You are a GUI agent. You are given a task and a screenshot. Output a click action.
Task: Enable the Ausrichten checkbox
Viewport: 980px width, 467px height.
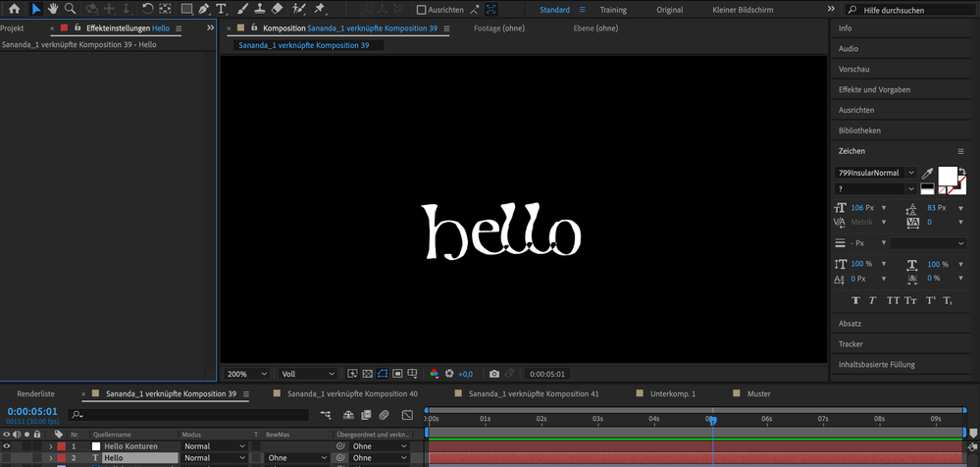pyautogui.click(x=422, y=10)
